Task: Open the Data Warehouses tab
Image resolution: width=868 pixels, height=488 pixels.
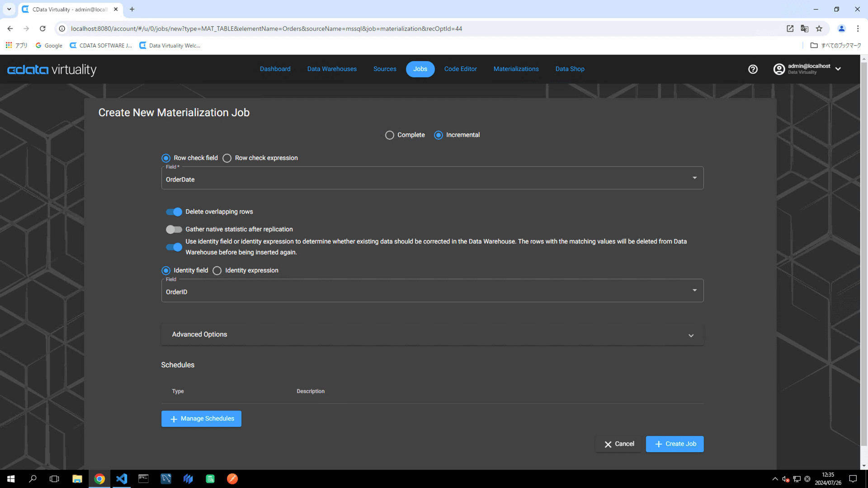Action: click(x=332, y=69)
